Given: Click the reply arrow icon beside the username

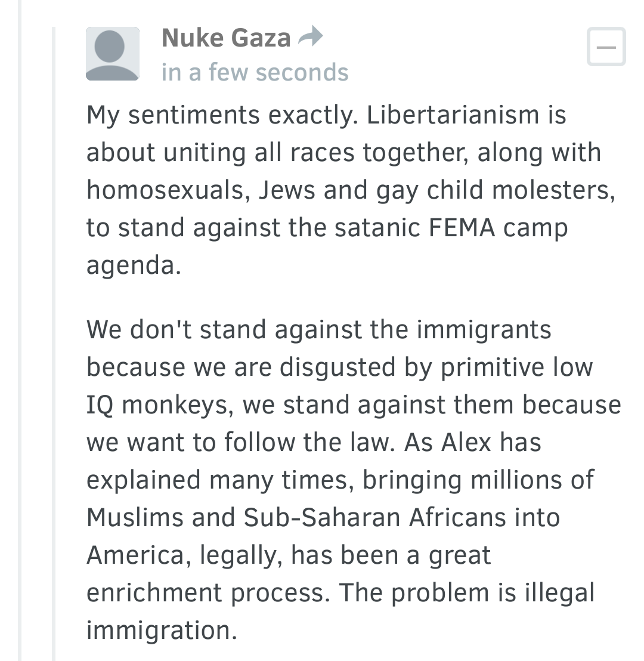Looking at the screenshot, I should pyautogui.click(x=310, y=36).
